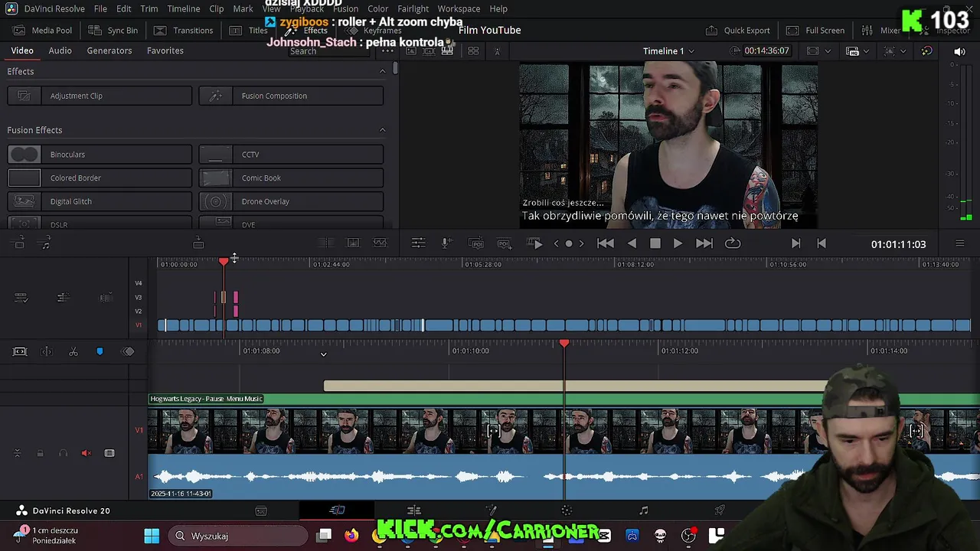Open the Mixer panel
The width and height of the screenshot is (980, 551).
(x=880, y=31)
